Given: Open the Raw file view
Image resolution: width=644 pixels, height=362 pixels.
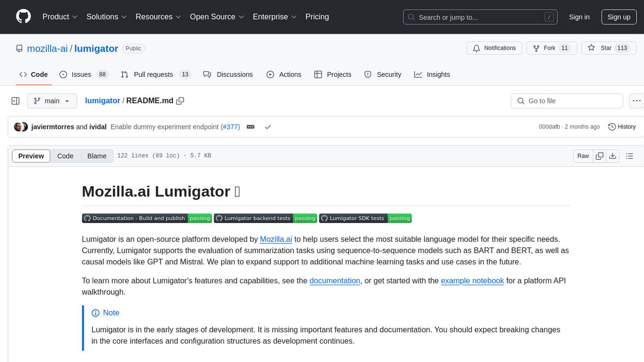Looking at the screenshot, I should [583, 156].
